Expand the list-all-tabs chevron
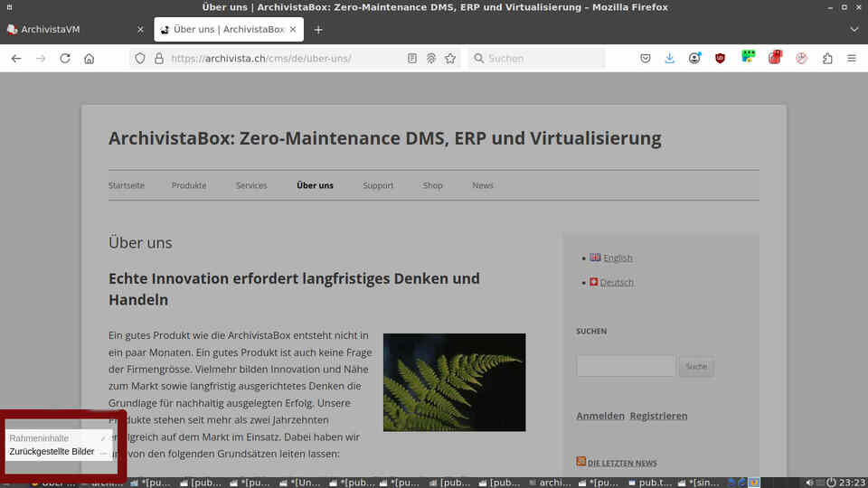 tap(854, 29)
